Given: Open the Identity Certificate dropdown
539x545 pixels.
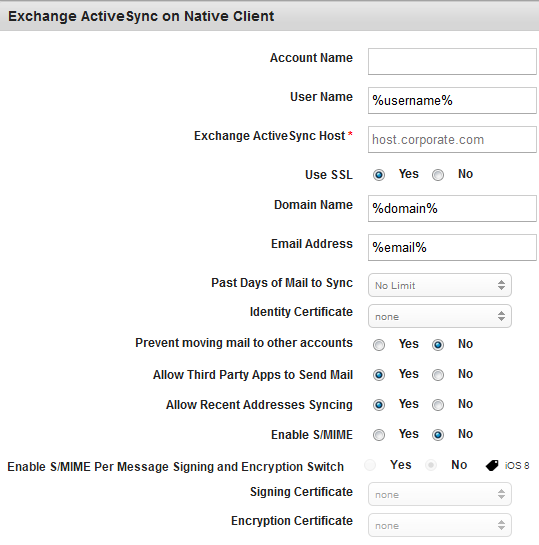Looking at the screenshot, I should coord(440,316).
